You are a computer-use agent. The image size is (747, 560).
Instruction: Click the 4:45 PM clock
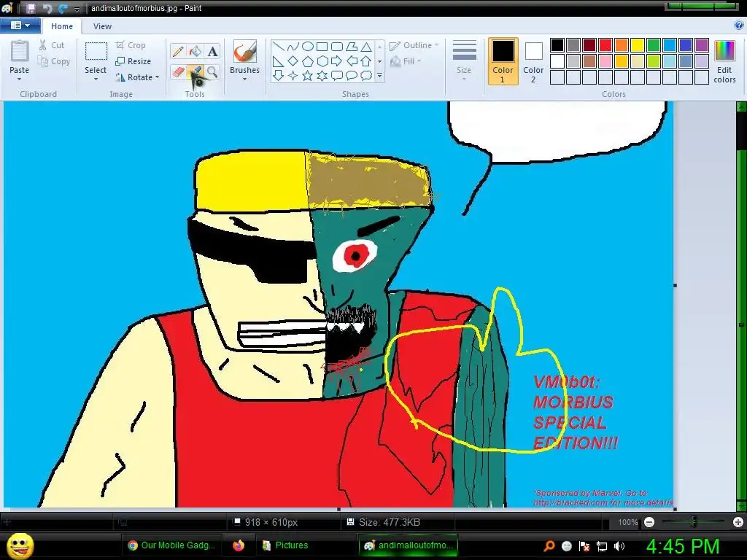click(x=682, y=546)
